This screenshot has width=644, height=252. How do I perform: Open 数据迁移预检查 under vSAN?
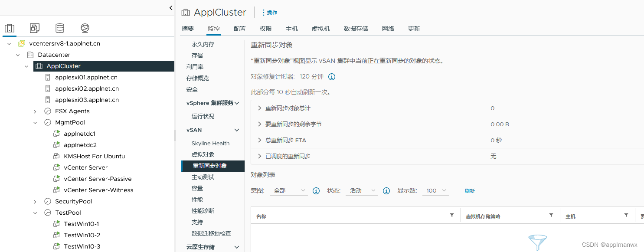point(212,233)
